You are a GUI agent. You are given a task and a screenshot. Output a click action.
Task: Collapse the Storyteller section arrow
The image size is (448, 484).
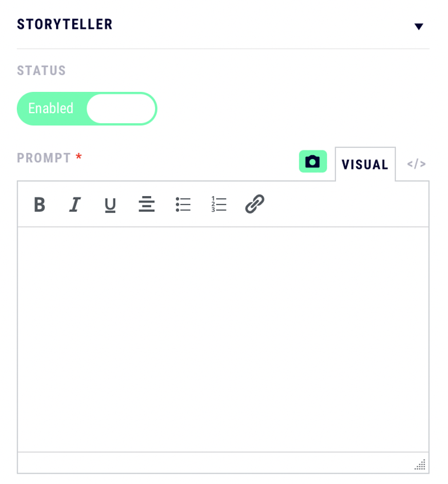point(419,27)
